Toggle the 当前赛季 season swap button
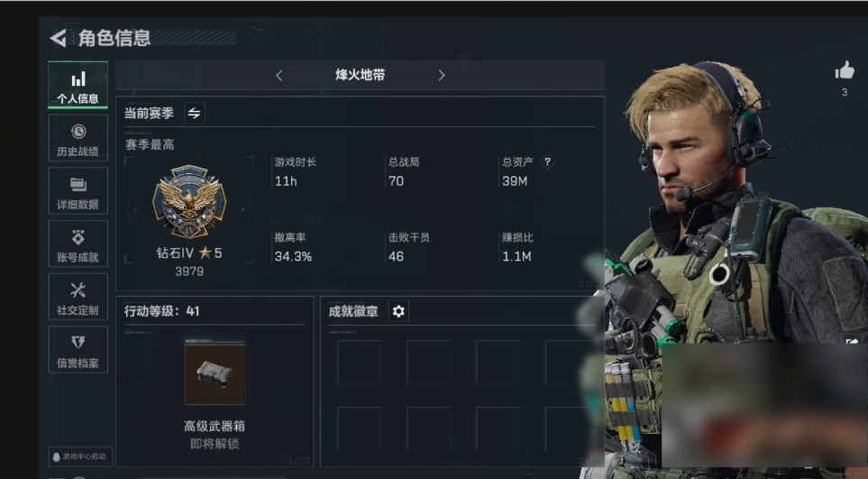The width and height of the screenshot is (868, 479). pos(195,113)
